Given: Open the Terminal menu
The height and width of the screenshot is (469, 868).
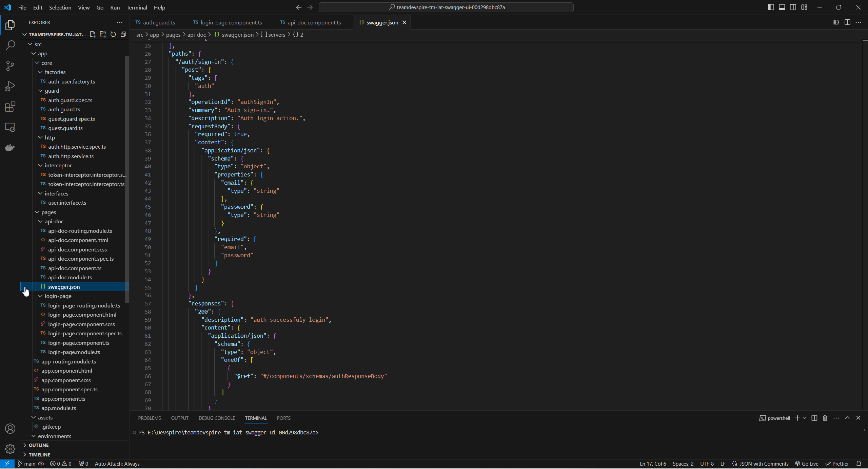Looking at the screenshot, I should coord(137,7).
